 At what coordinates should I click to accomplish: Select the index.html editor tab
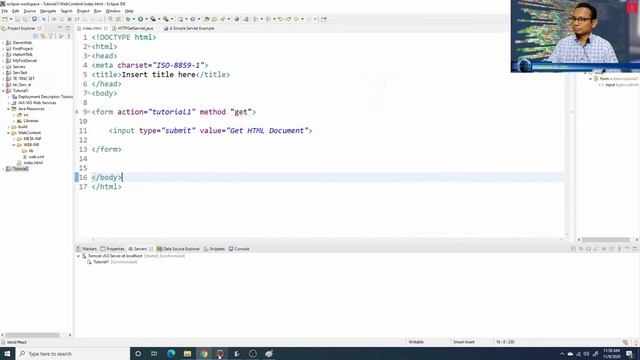click(x=92, y=28)
